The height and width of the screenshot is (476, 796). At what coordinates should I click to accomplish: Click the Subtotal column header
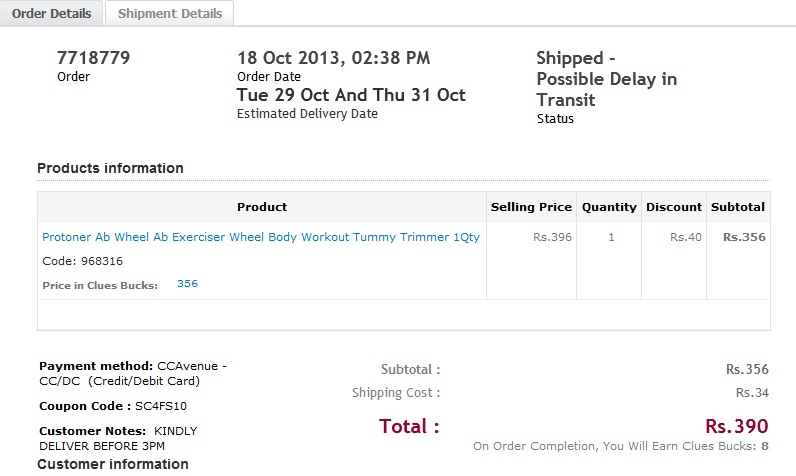click(x=737, y=207)
